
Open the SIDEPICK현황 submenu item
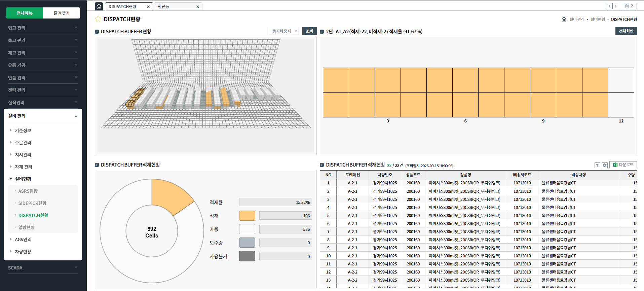pos(32,203)
